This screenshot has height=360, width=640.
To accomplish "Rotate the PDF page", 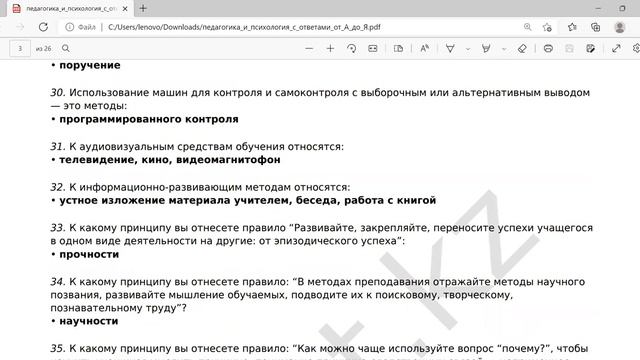I will click(x=351, y=49).
